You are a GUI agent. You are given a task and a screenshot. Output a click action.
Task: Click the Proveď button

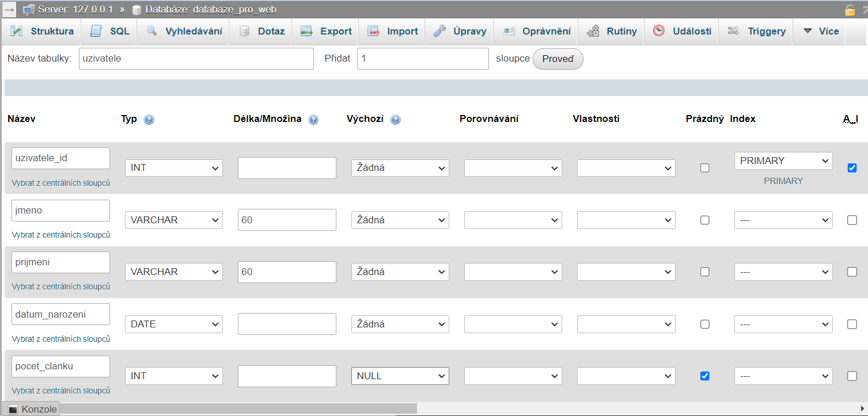point(558,59)
